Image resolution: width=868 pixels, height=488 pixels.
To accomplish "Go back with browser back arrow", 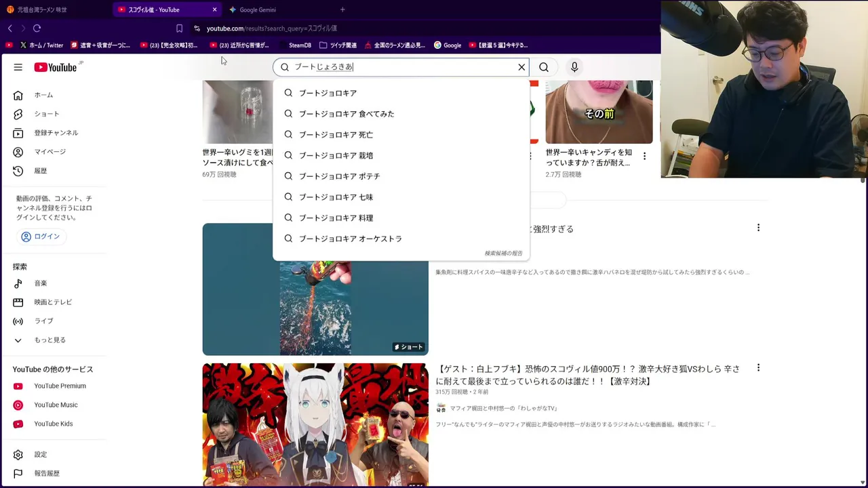I will [10, 28].
